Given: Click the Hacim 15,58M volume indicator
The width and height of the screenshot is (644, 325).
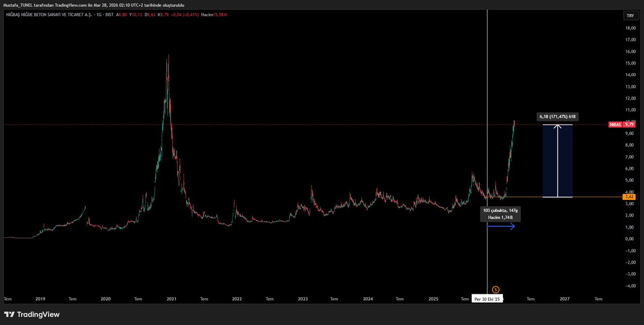Looking at the screenshot, I should (214, 15).
